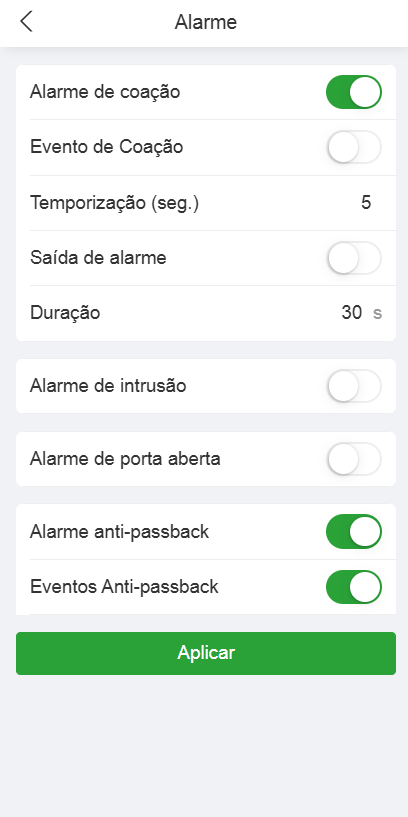The width and height of the screenshot is (408, 817).
Task: Click the Saída de alarme label text
Action: click(98, 258)
